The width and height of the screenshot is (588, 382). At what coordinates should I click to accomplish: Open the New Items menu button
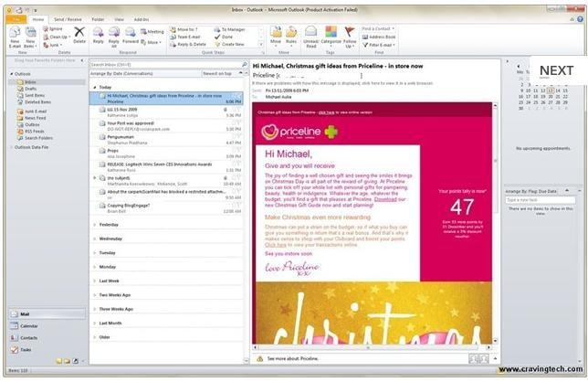[30, 37]
